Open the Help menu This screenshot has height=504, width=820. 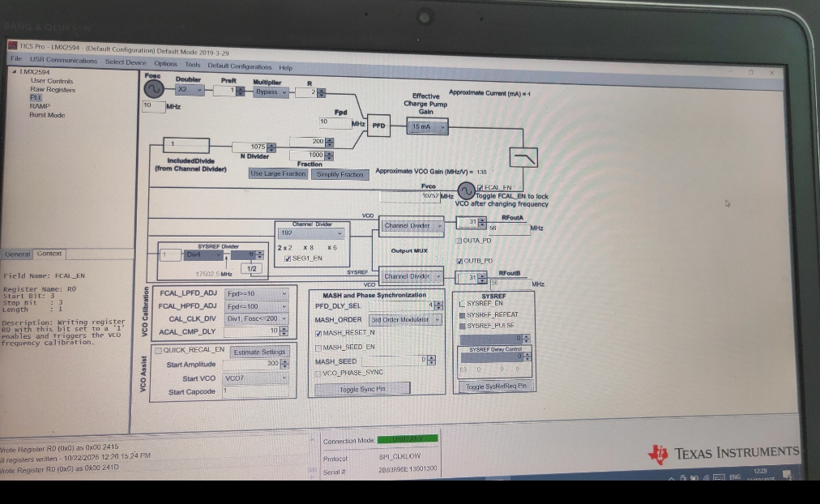(x=285, y=68)
